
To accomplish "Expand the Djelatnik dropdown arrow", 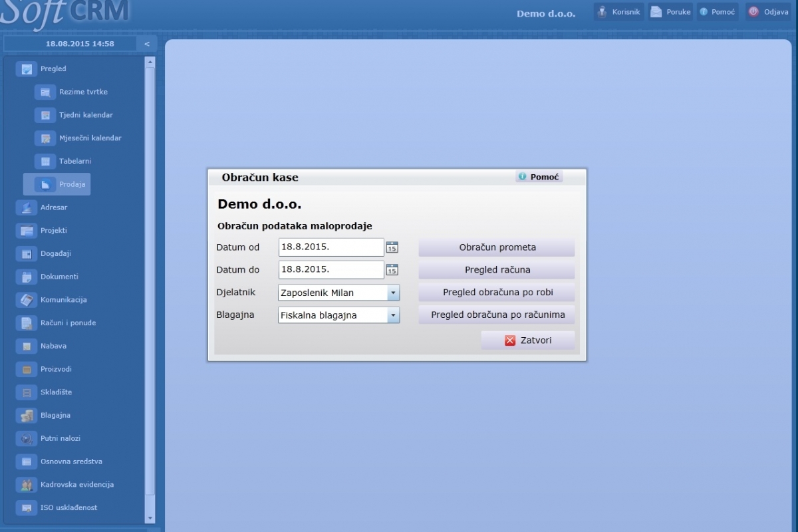I will pyautogui.click(x=393, y=293).
